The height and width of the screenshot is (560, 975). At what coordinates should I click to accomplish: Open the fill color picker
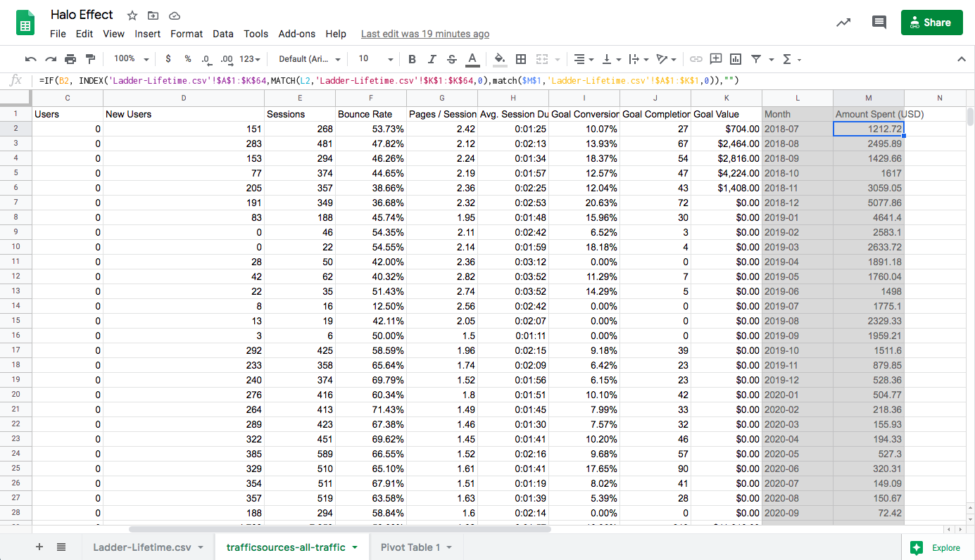coord(500,59)
